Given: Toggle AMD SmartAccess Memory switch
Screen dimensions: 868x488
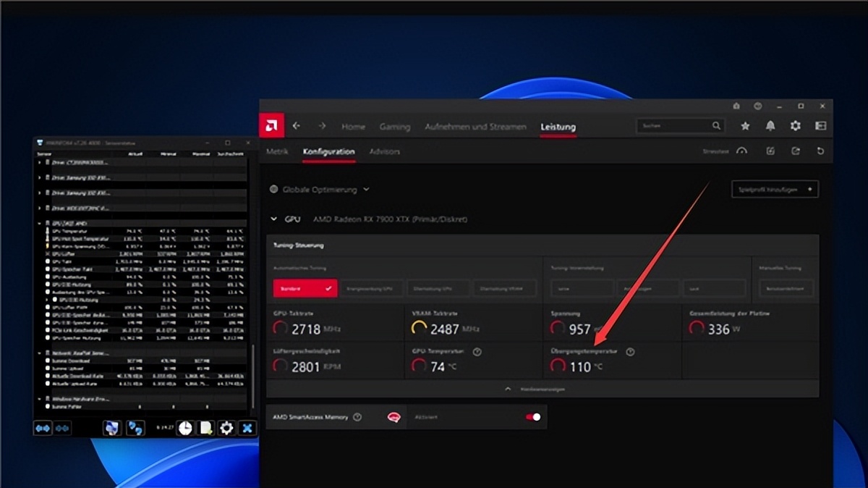Looking at the screenshot, I should [x=533, y=417].
